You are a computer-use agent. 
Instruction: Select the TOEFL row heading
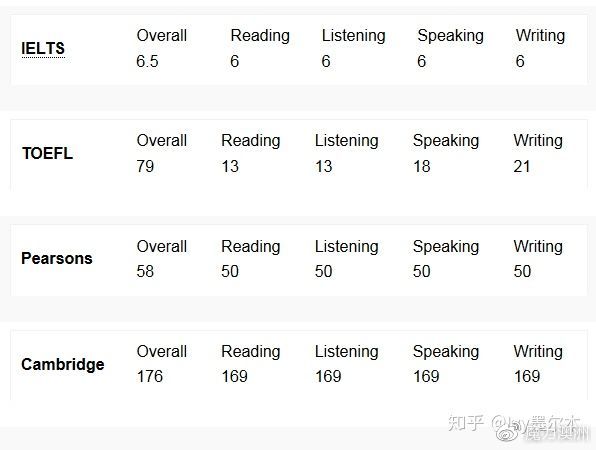(48, 154)
